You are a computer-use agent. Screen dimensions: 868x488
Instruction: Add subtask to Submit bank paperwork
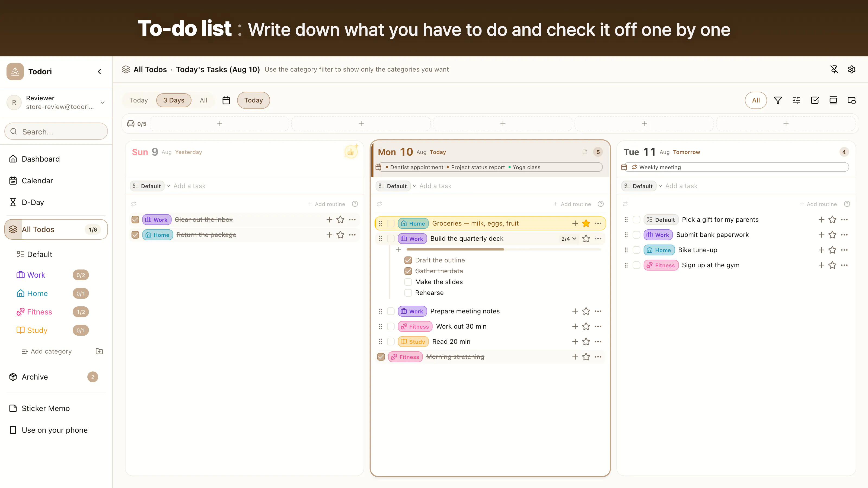821,235
